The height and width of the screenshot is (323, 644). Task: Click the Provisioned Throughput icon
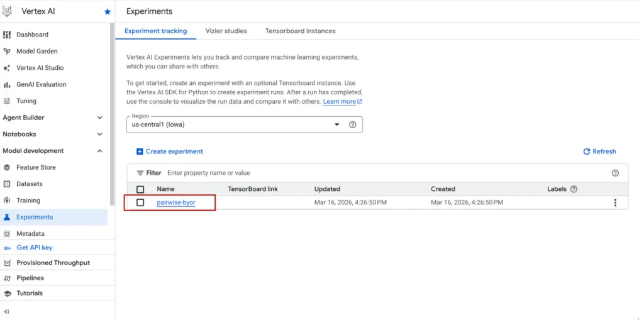(x=7, y=263)
